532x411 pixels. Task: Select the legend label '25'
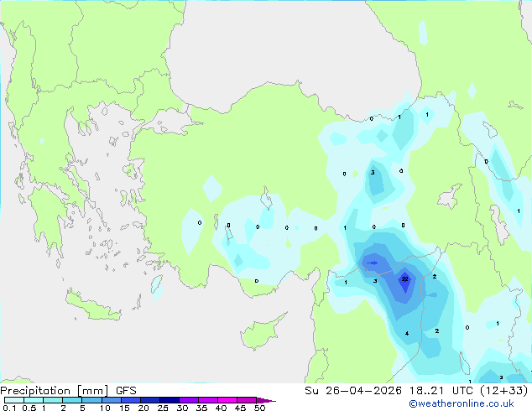[163, 408]
